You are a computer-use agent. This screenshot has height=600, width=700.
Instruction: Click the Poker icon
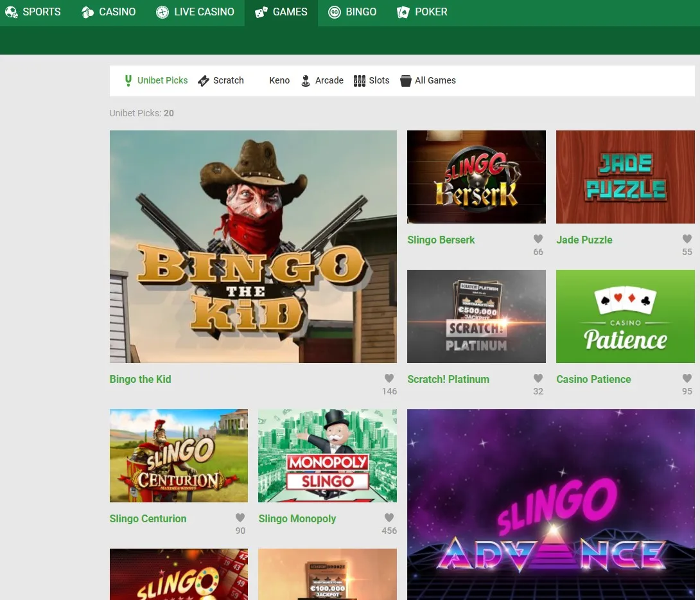[x=403, y=12]
